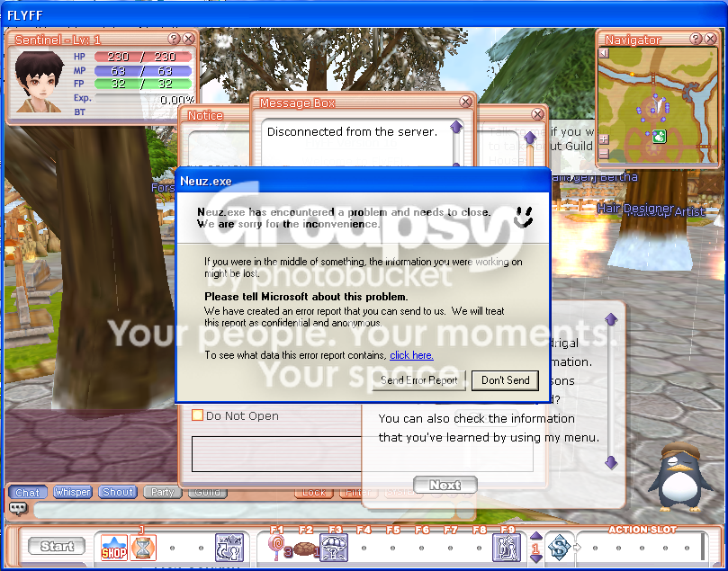Click the hourglass icon in slot J

[x=143, y=548]
